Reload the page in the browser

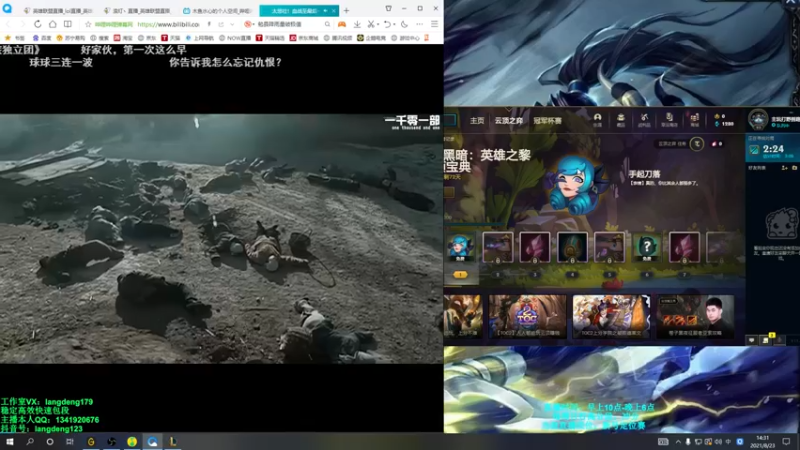click(x=37, y=24)
